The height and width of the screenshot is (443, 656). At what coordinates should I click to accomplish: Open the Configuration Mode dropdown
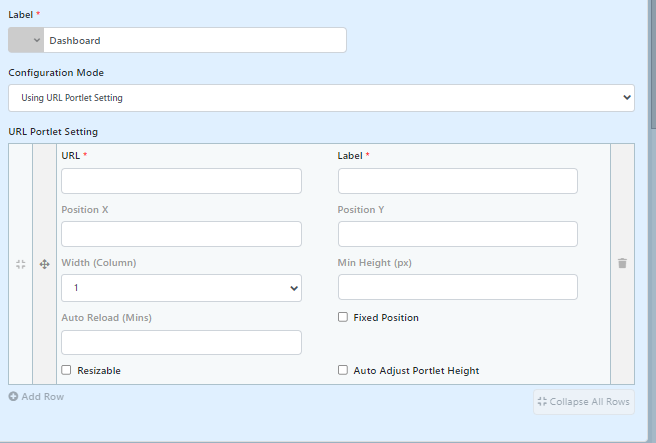pos(321,98)
